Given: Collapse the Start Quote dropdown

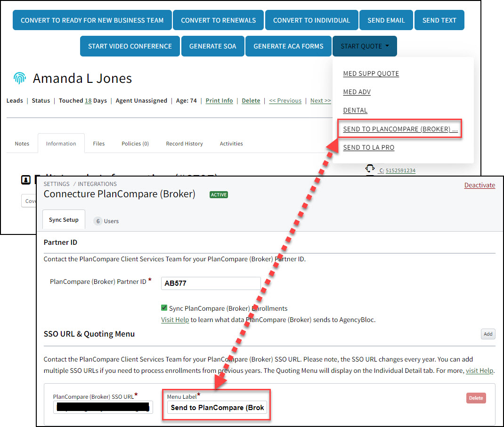Looking at the screenshot, I should point(365,46).
